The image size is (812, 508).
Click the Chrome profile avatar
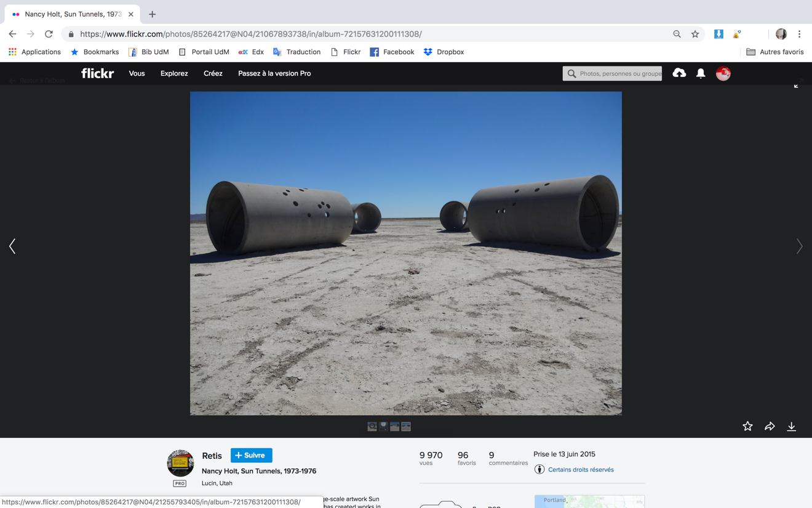pyautogui.click(x=781, y=34)
